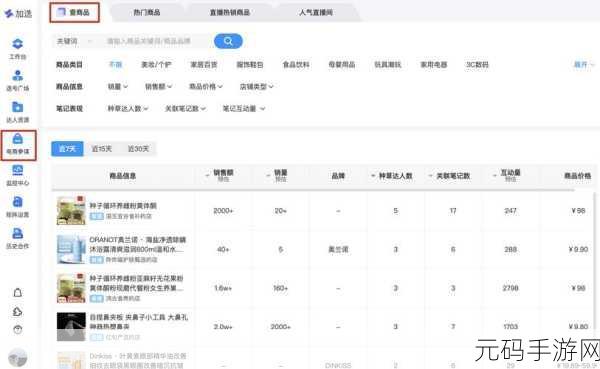Open the 店铺类型 filter dropdown
Image resolution: width=600 pixels, height=369 pixels.
256,87
